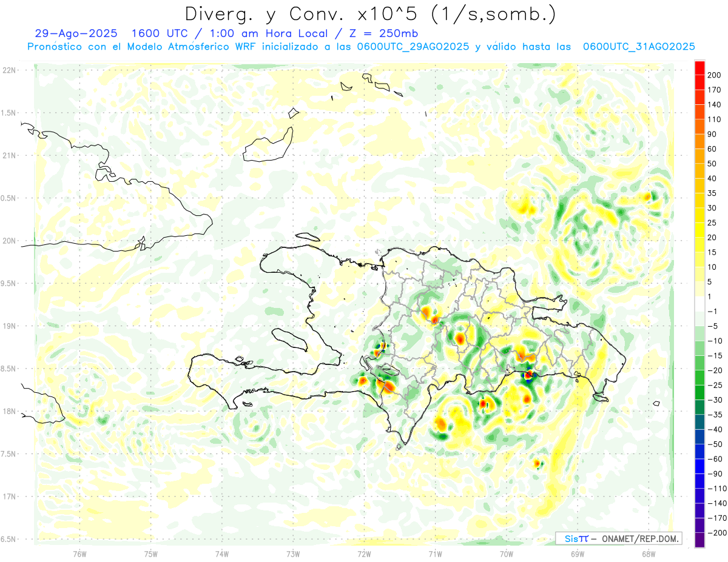Click the '-1' color scale label

712,312
